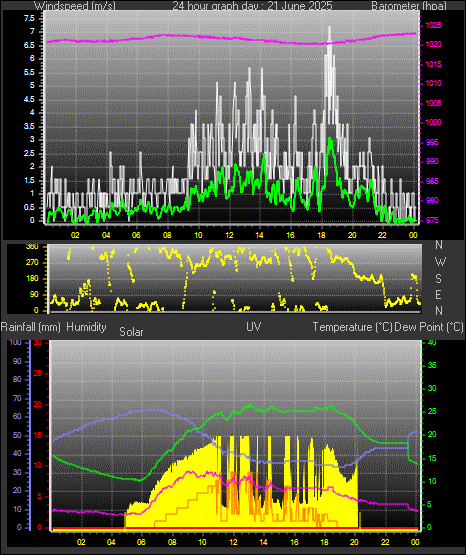Image resolution: width=466 pixels, height=555 pixels.
Task: Click the 1005 barometer axis value
Action: coord(433,103)
